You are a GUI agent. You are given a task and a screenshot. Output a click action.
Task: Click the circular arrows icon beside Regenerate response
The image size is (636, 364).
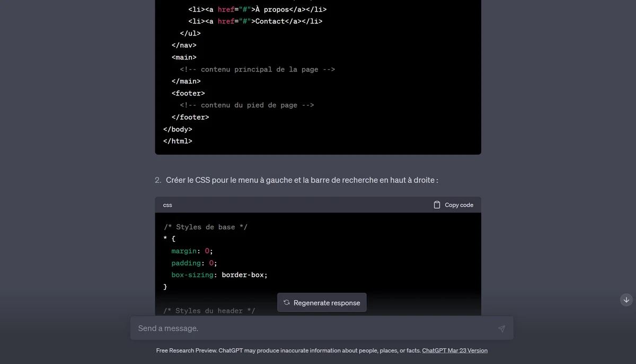[287, 303]
